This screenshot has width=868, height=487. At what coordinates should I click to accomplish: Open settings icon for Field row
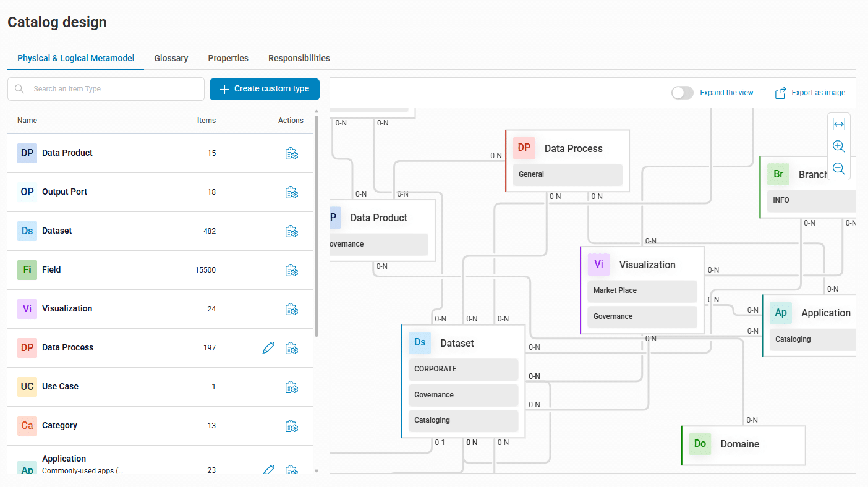pos(292,270)
